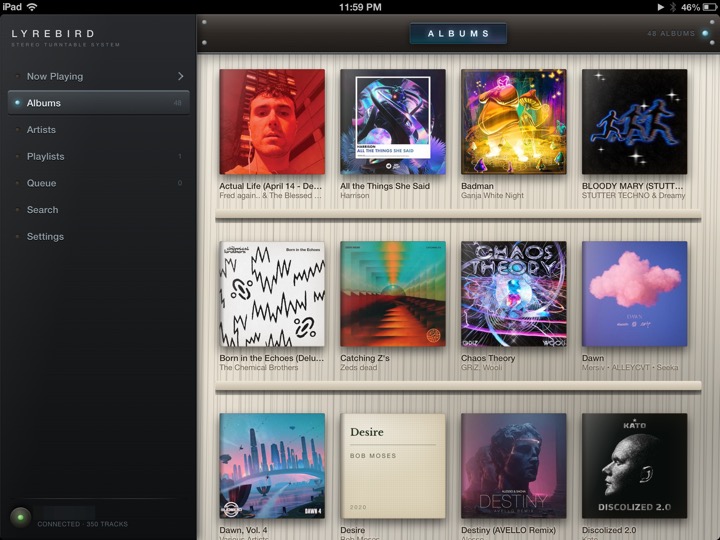720x540 pixels.
Task: Open the Badman album cover
Action: [x=514, y=122]
